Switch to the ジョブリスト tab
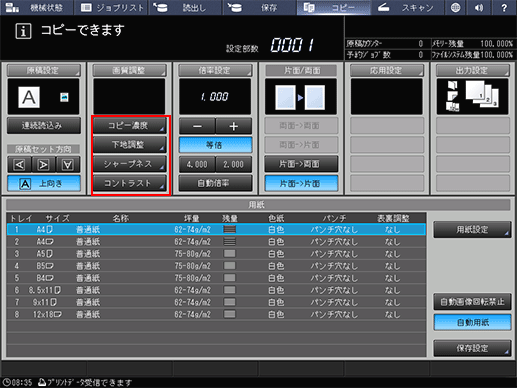Screen dimensions: 517x388 point(111,7)
